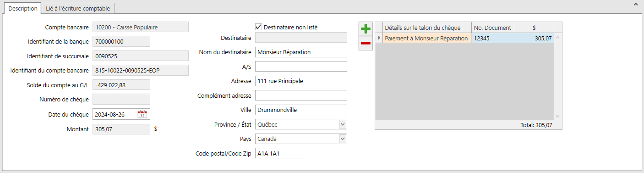Add a cheque stub line with green plus
Image resolution: width=644 pixels, height=173 pixels.
click(366, 28)
